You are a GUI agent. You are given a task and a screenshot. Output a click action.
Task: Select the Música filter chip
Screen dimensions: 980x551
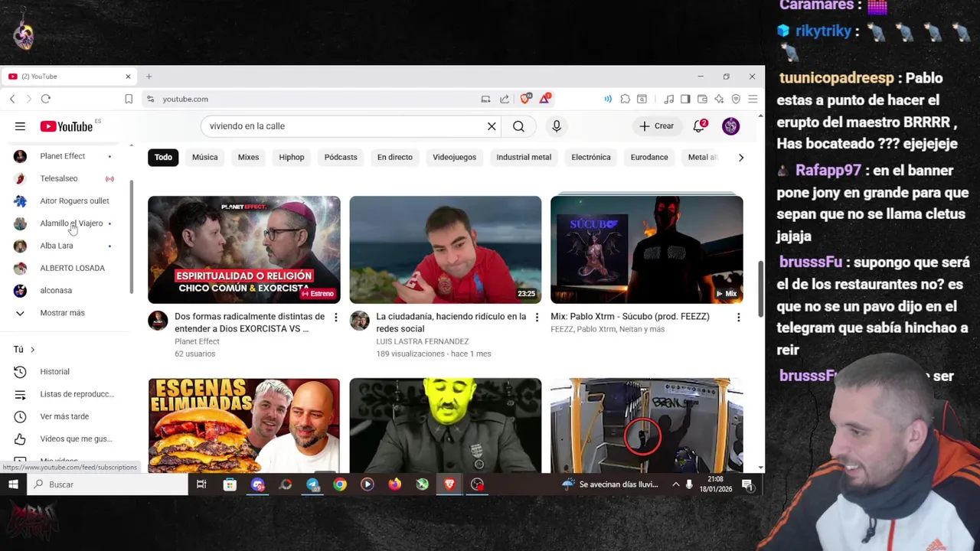click(x=204, y=157)
